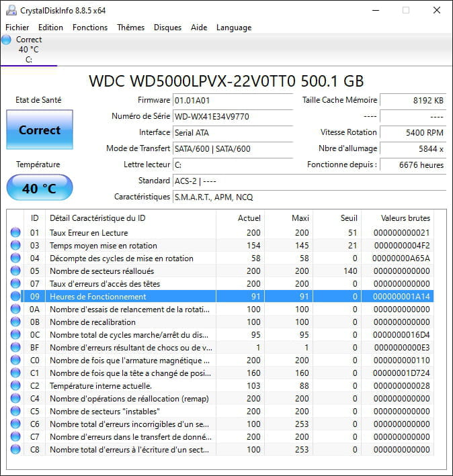Click the CrystalDiskInfo app icon in title bar
This screenshot has width=453, height=476.
pos(11,10)
